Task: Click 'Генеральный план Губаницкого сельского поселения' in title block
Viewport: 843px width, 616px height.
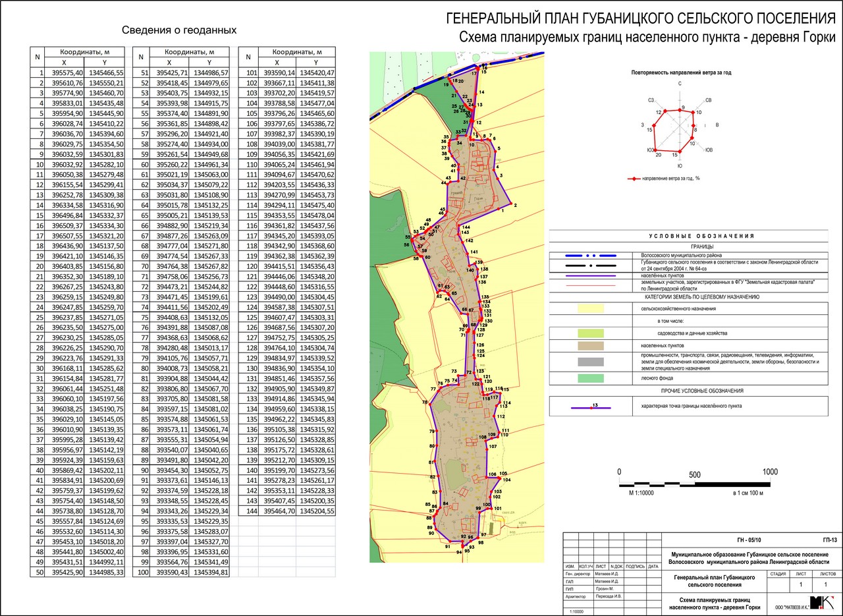Action: 714,581
